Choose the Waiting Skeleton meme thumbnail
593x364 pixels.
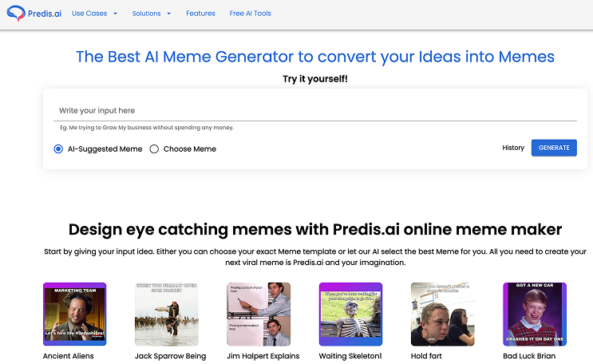[350, 314]
